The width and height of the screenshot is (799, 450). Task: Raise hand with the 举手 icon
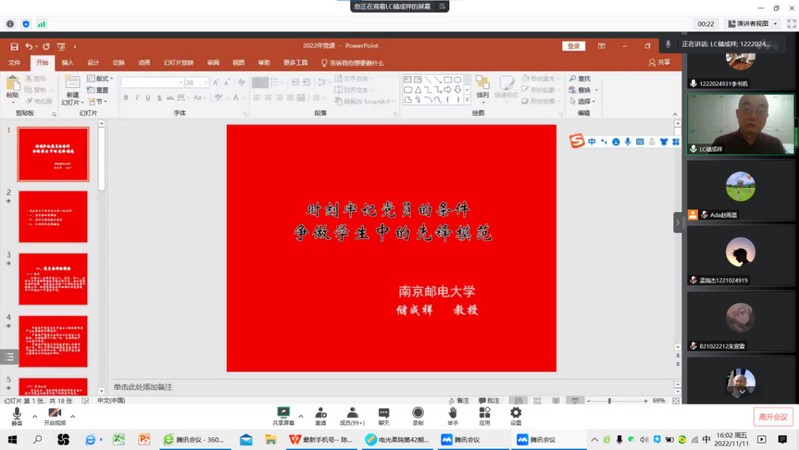point(452,414)
